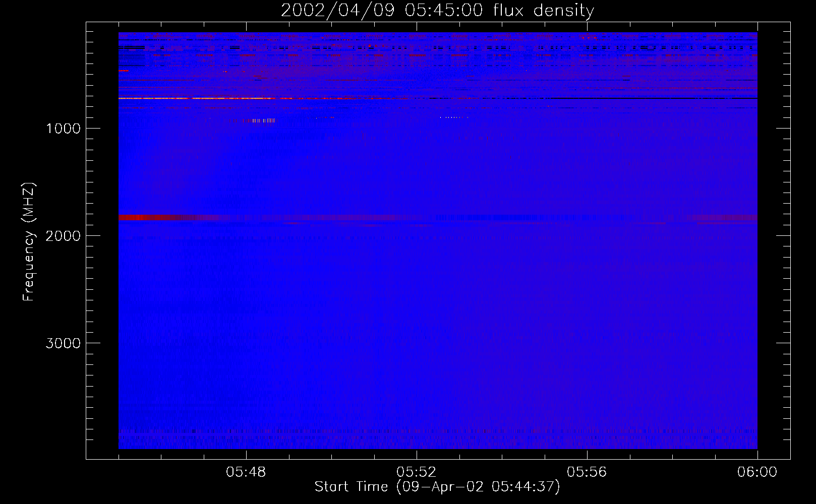Click the 3000 frequency tick label
This screenshot has width=816, height=504.
pyautogui.click(x=63, y=343)
